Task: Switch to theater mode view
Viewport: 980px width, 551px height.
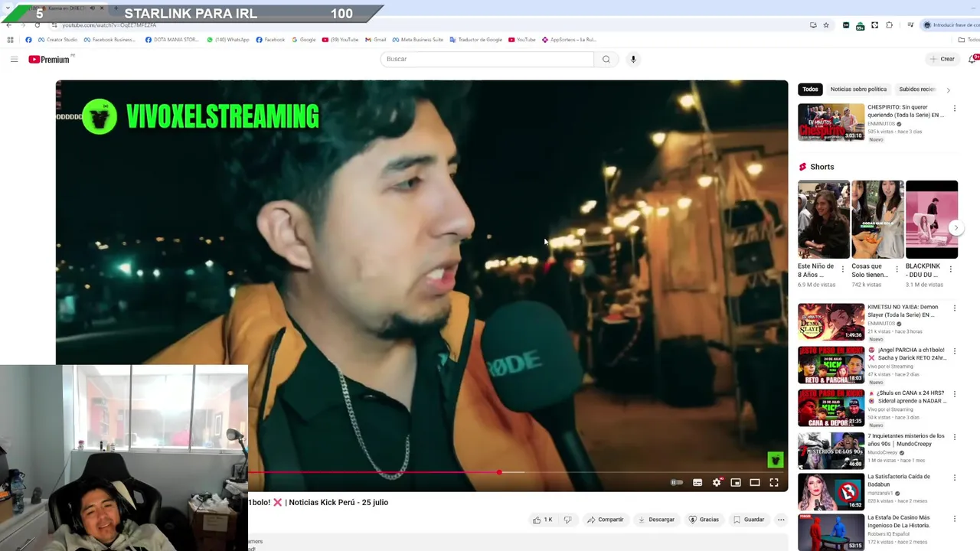Action: point(755,482)
